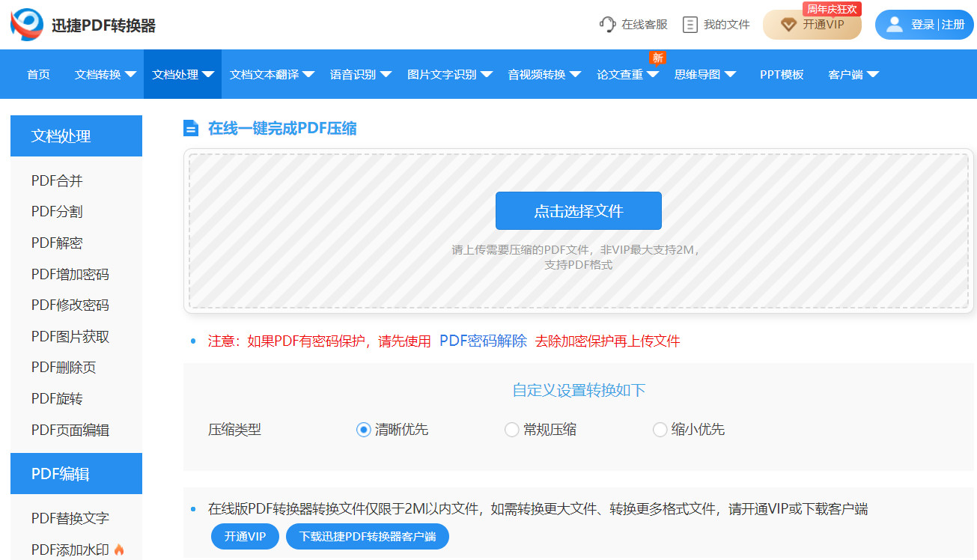Screen dimensions: 977x560
Task: Click the user avatar icon beside 登录
Action: pos(894,25)
